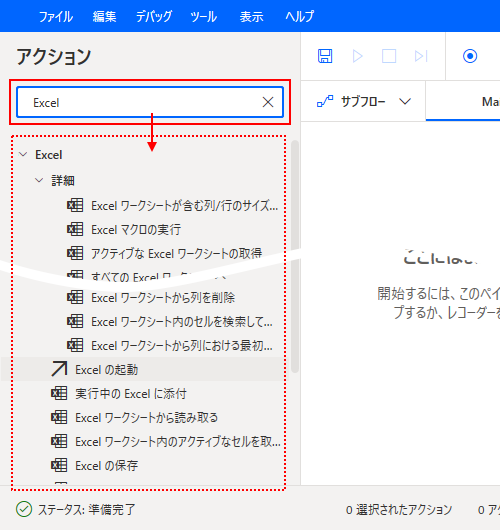The width and height of the screenshot is (500, 530).
Task: Select Excel ワークシートから列を削除 action
Action: [163, 297]
